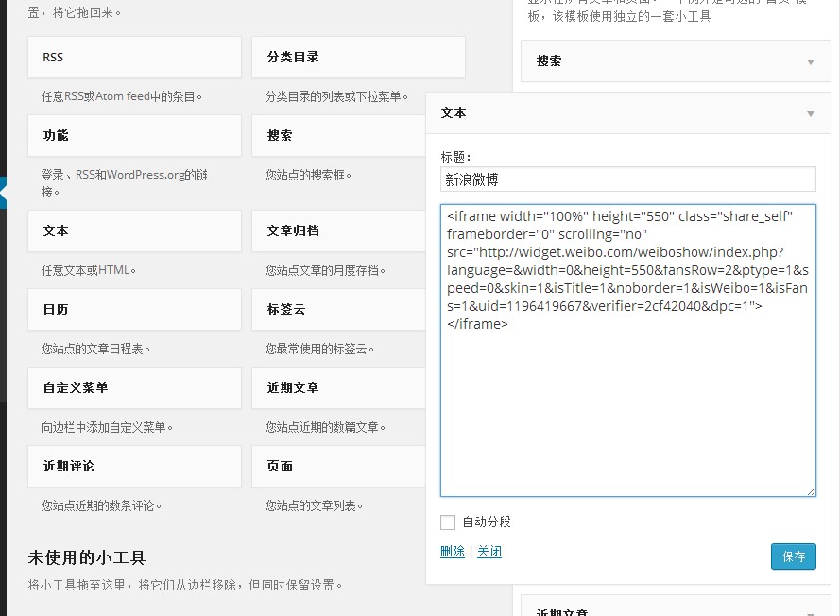
Task: Select the 近期评论 available widget
Action: [134, 467]
